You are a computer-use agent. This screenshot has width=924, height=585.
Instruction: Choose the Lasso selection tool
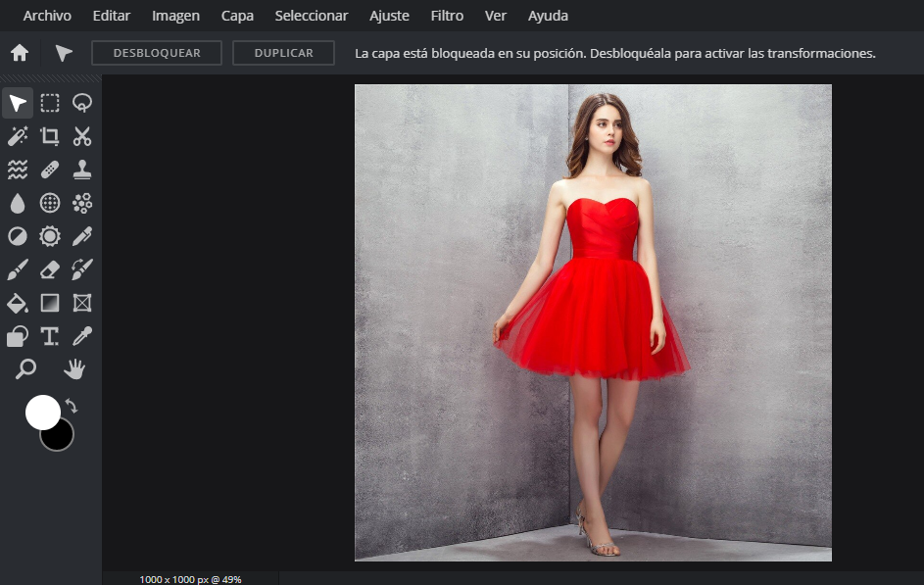(x=82, y=103)
